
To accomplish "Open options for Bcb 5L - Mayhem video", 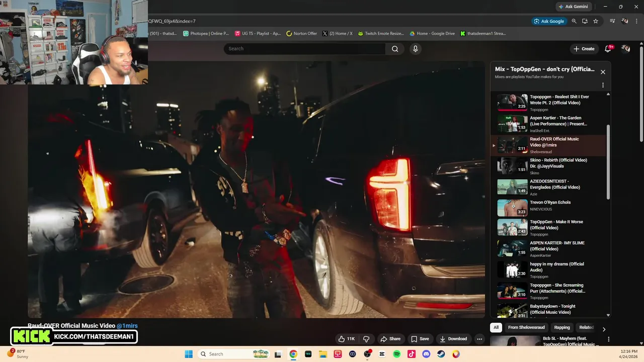I will (609, 339).
